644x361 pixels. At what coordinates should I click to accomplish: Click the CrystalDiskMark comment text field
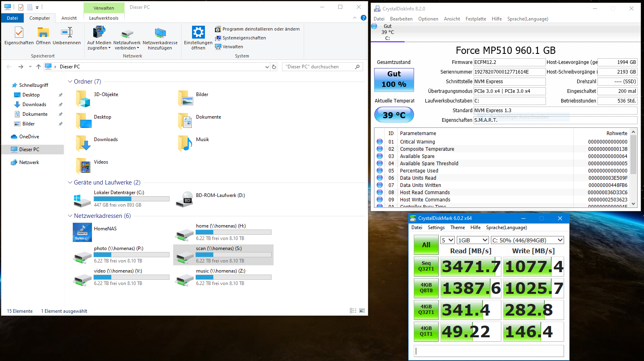tap(489, 351)
